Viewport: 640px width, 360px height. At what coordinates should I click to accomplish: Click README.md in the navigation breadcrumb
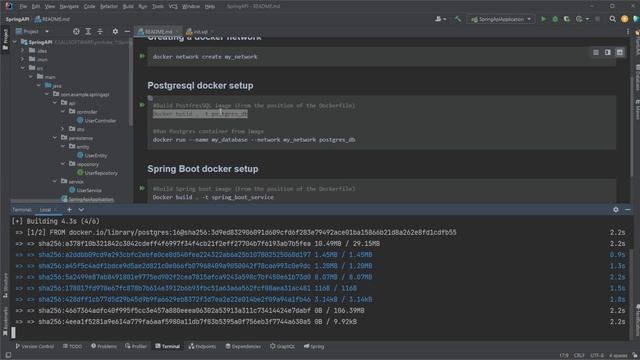(x=52, y=19)
